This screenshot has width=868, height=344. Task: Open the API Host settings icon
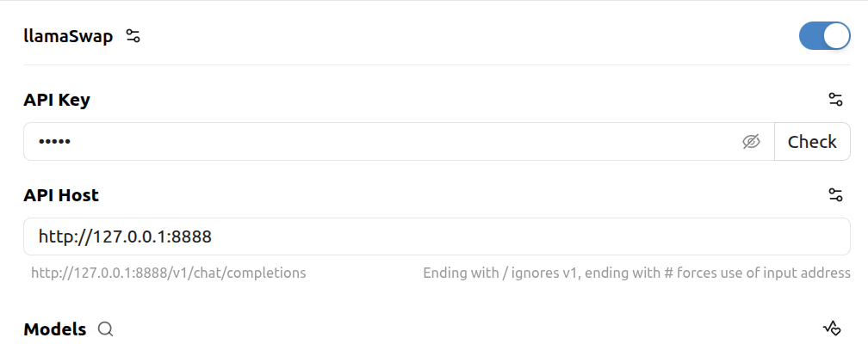click(835, 194)
